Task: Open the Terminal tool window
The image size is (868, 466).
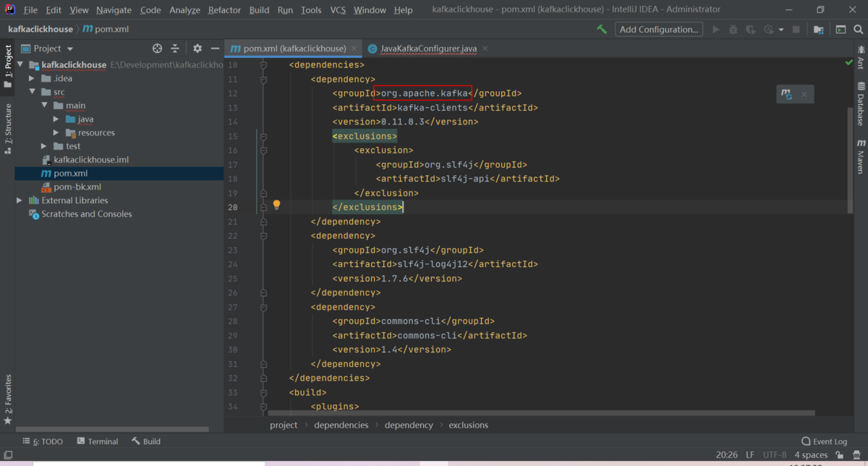Action: pos(98,441)
